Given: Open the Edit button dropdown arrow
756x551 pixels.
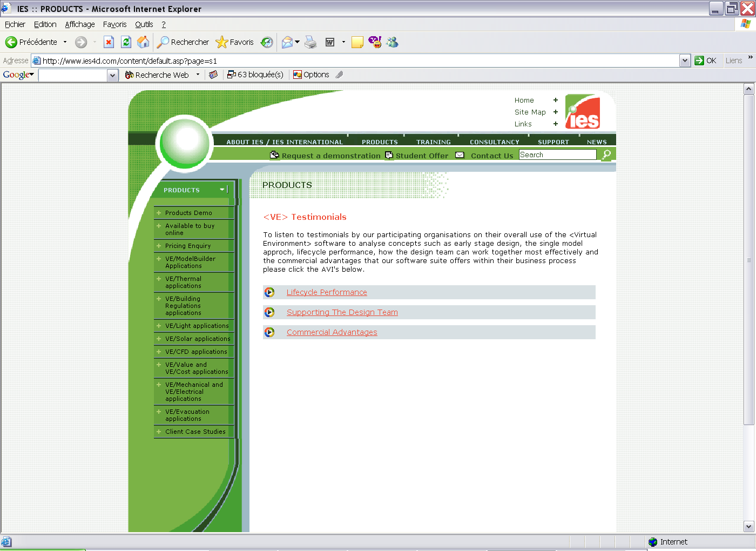Looking at the screenshot, I should [343, 42].
